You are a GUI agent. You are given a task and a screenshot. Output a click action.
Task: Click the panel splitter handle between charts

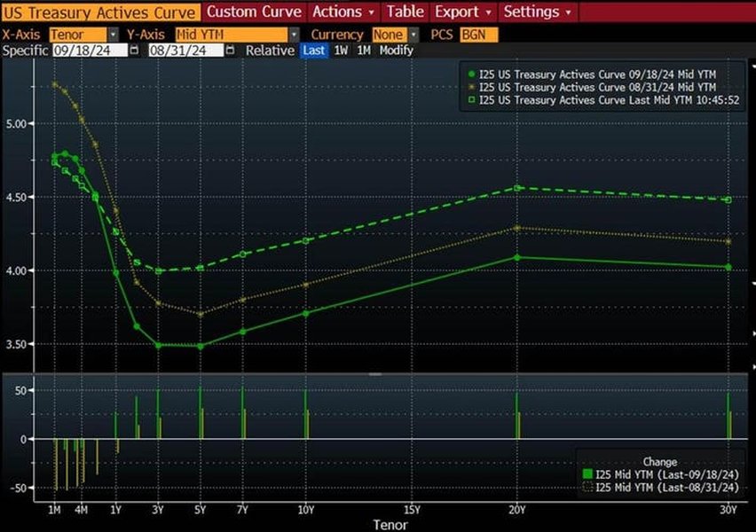375,374
